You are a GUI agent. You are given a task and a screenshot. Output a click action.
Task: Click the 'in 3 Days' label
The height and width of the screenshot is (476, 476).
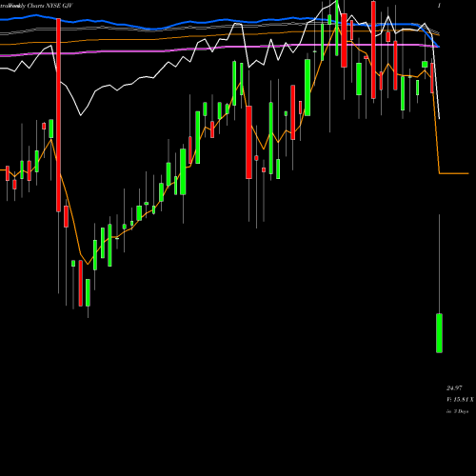457,411
